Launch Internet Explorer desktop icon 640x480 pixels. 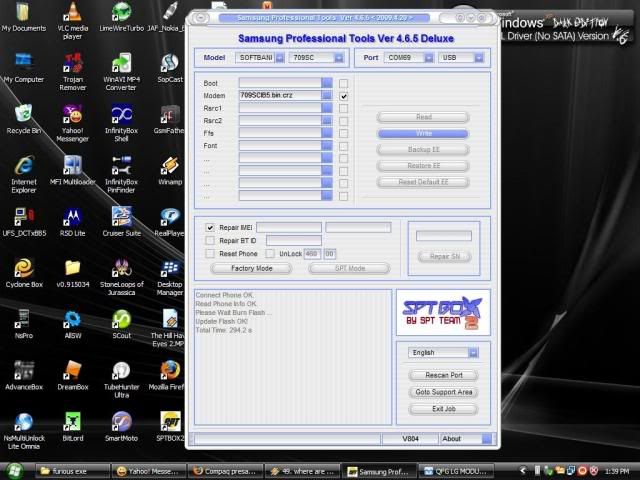[x=24, y=175]
